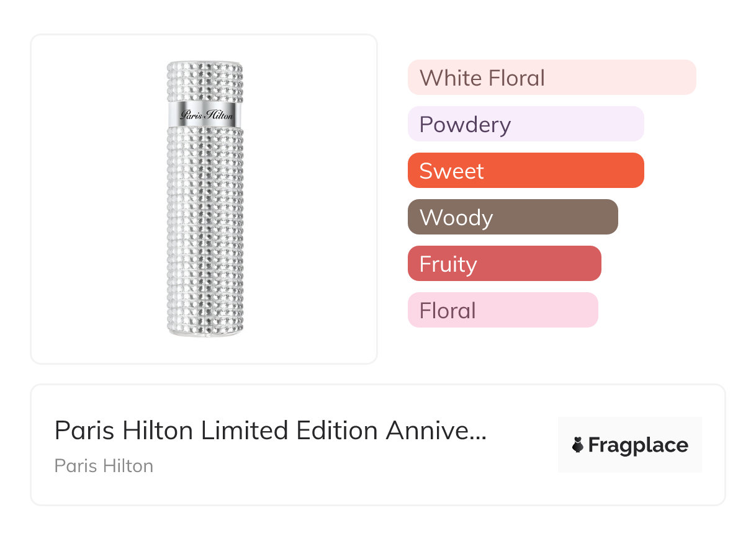Click the studded cap of the bottle
Image resolution: width=756 pixels, height=536 pixels.
205,79
